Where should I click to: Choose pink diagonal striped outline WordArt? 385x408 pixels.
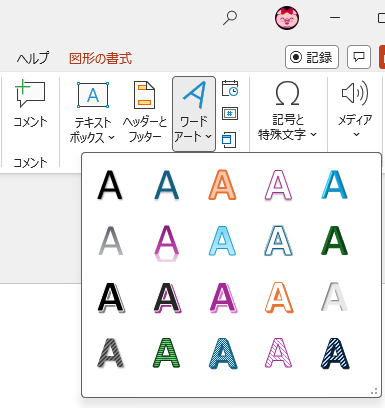tap(278, 353)
